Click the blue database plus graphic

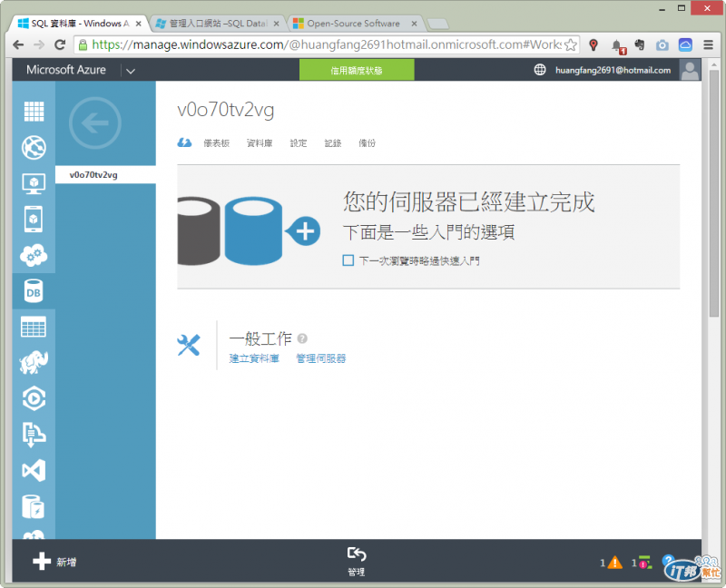(x=272, y=231)
